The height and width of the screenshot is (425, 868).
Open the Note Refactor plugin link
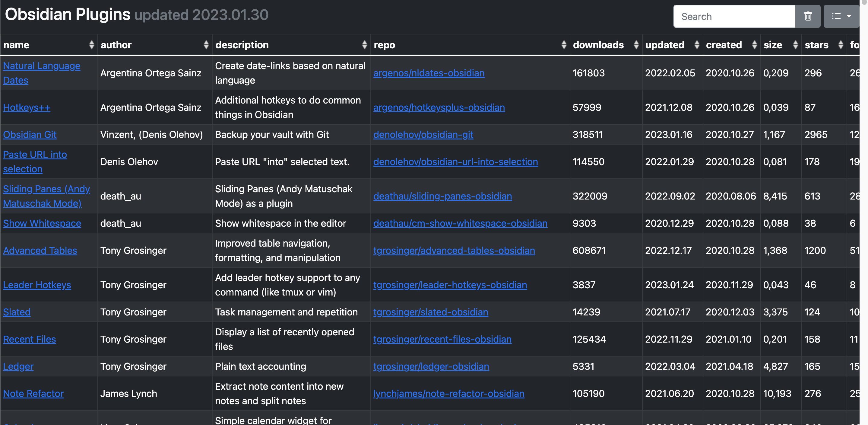point(33,393)
